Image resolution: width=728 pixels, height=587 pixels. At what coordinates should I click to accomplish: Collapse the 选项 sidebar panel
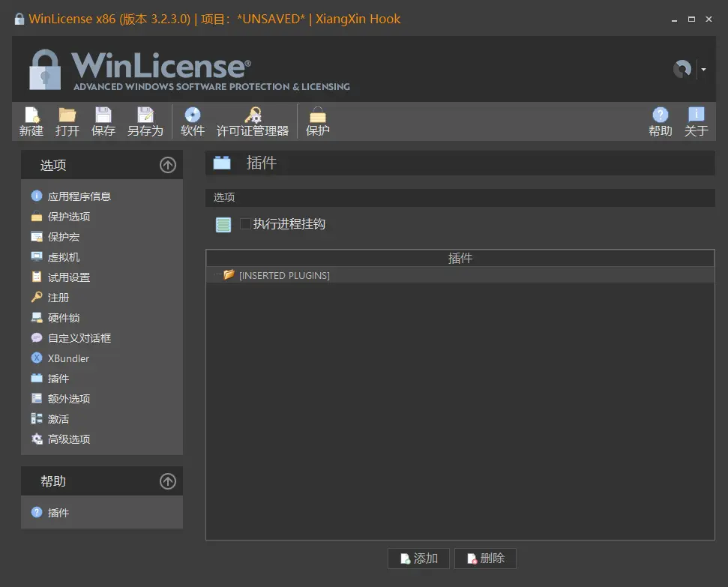168,165
